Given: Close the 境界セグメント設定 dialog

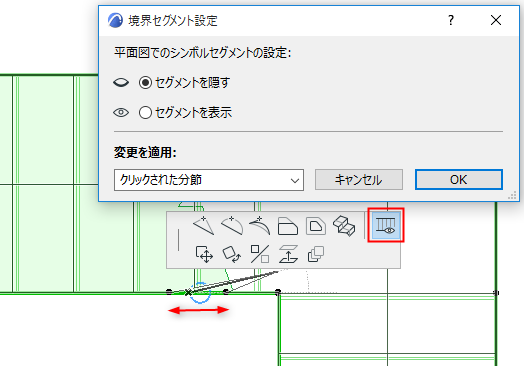Looking at the screenshot, I should pos(496,20).
